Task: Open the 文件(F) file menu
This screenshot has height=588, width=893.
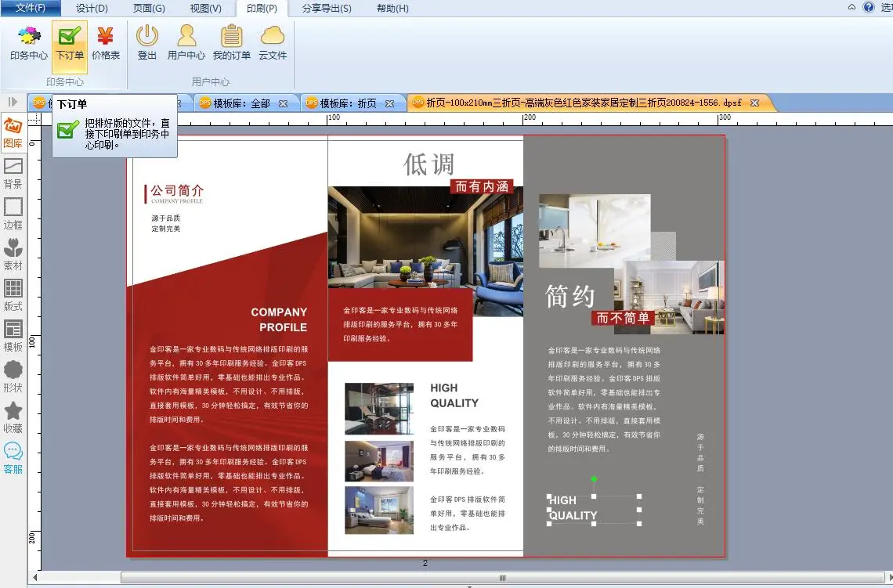Action: click(31, 8)
